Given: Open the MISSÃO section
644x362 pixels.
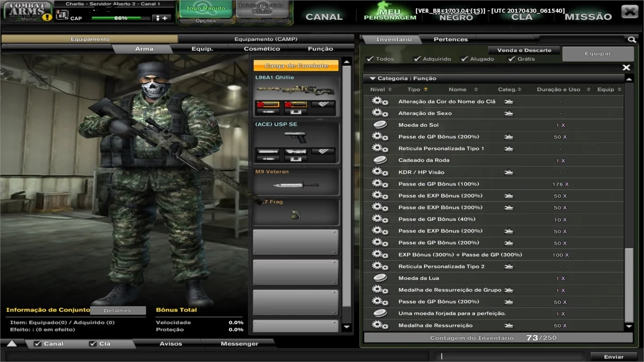Looking at the screenshot, I should click(x=588, y=17).
